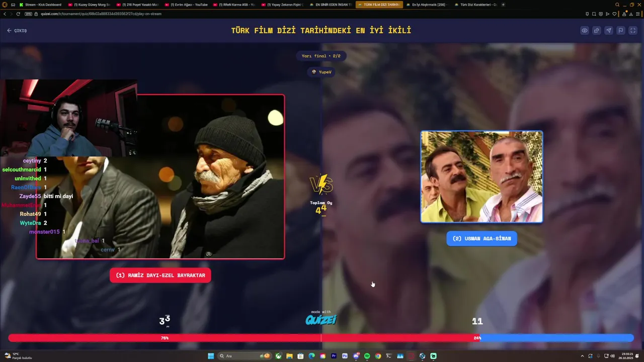Click the ad-blocker shield icon
This screenshot has width=644, height=362.
click(601, 14)
